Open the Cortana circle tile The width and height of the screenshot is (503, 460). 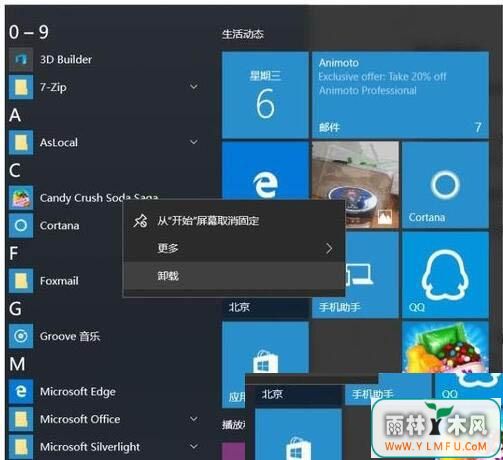445,185
